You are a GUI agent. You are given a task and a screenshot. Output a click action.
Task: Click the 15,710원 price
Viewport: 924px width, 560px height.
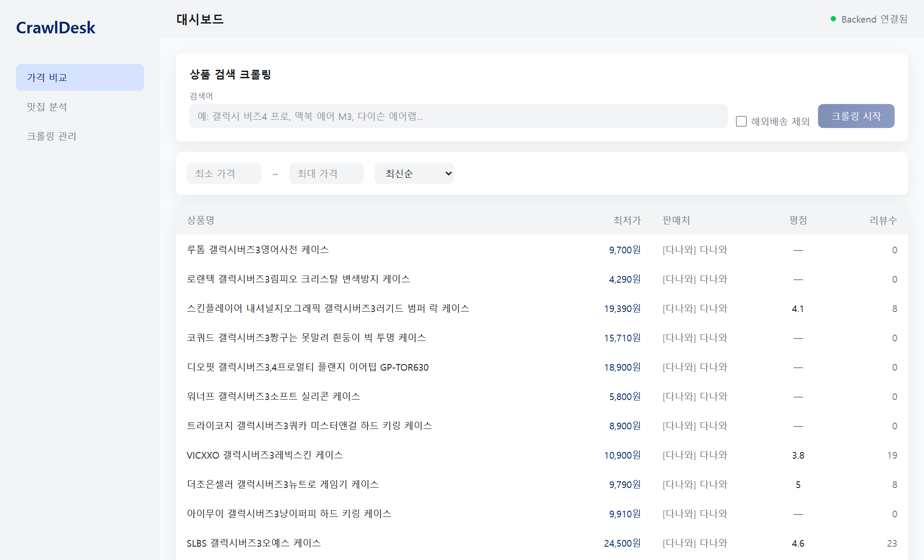pos(622,338)
